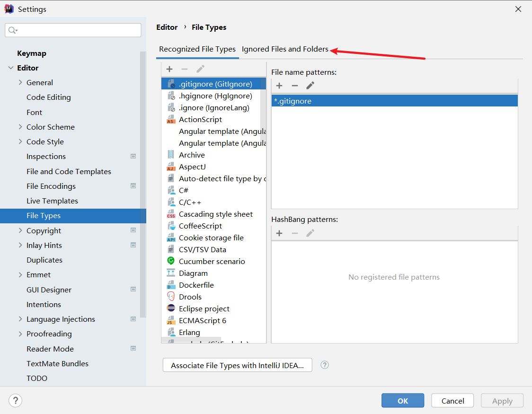The width and height of the screenshot is (532, 414).
Task: Expand the Color Scheme settings node
Action: (20, 127)
